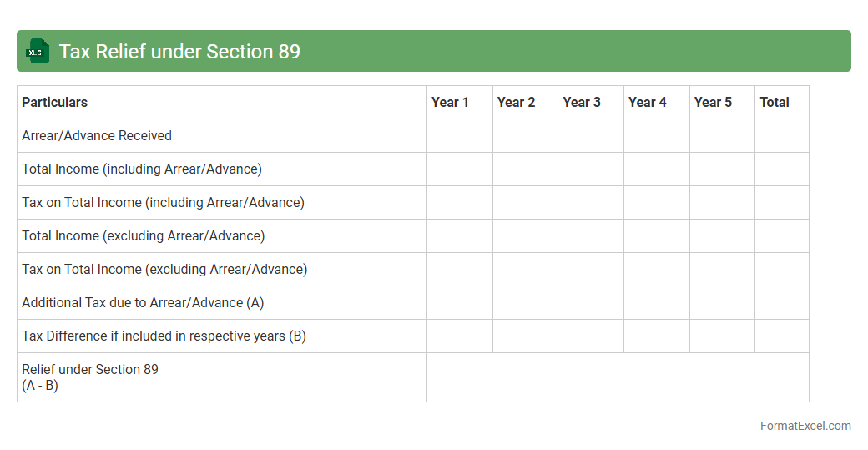Open the FormatExcel.com link
This screenshot has width=868, height=450.
tap(805, 426)
